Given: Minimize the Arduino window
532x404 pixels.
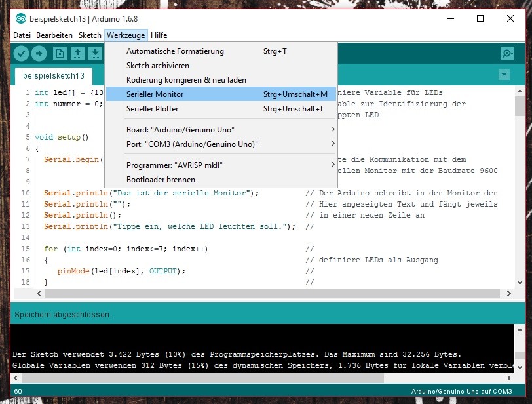Looking at the screenshot, I should click(451, 18).
